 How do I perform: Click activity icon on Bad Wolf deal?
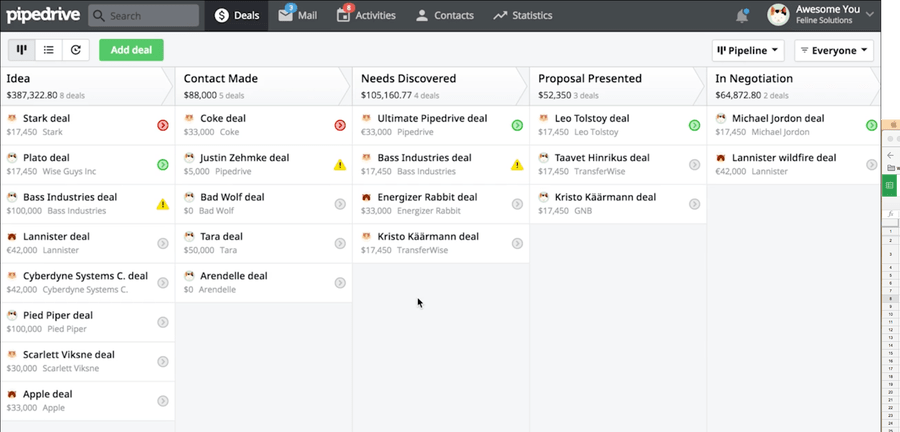click(x=340, y=204)
